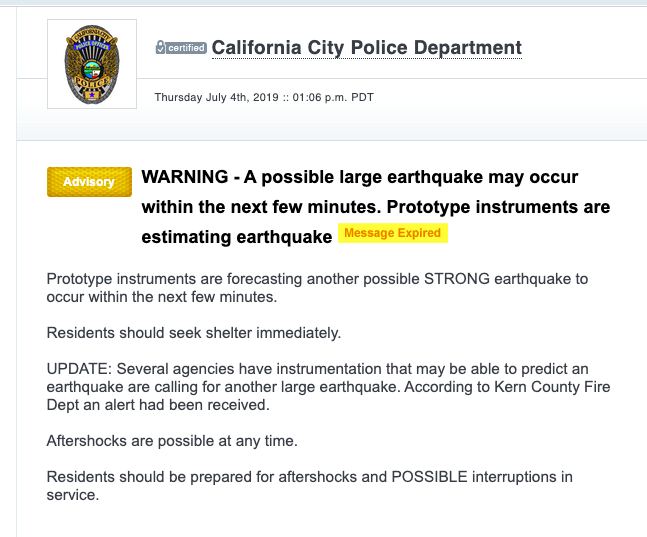Click the Message Expired label
Screen dimensions: 647x537
pos(392,234)
